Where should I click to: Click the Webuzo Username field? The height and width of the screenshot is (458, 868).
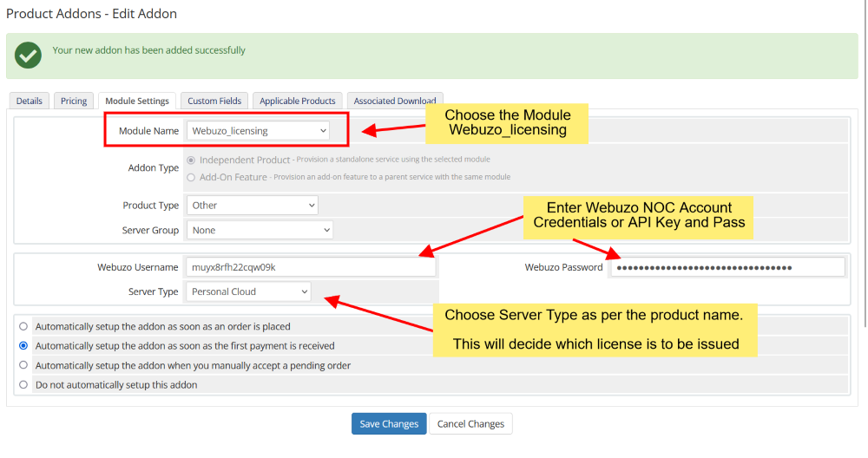click(311, 267)
